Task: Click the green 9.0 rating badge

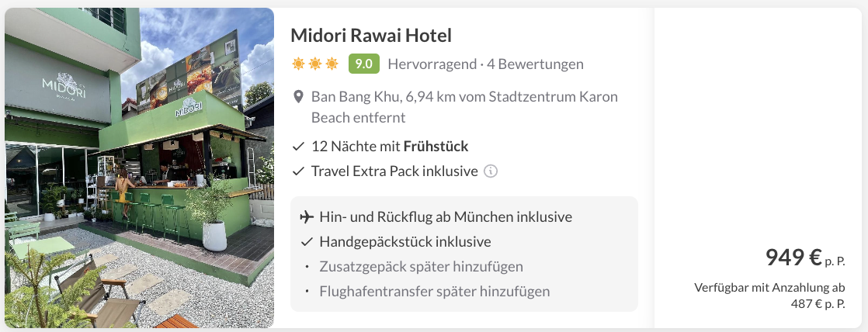Action: pyautogui.click(x=363, y=64)
